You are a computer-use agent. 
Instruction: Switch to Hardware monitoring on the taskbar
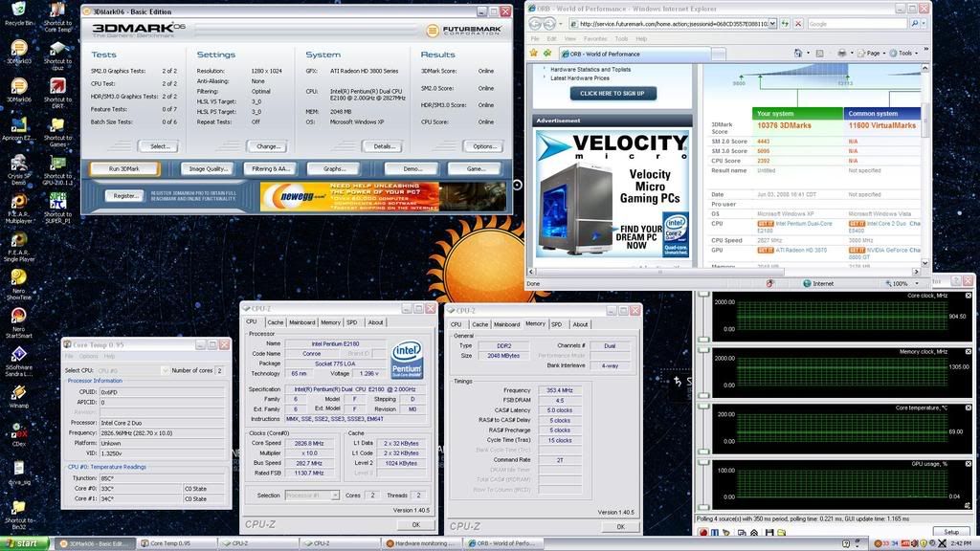point(422,543)
